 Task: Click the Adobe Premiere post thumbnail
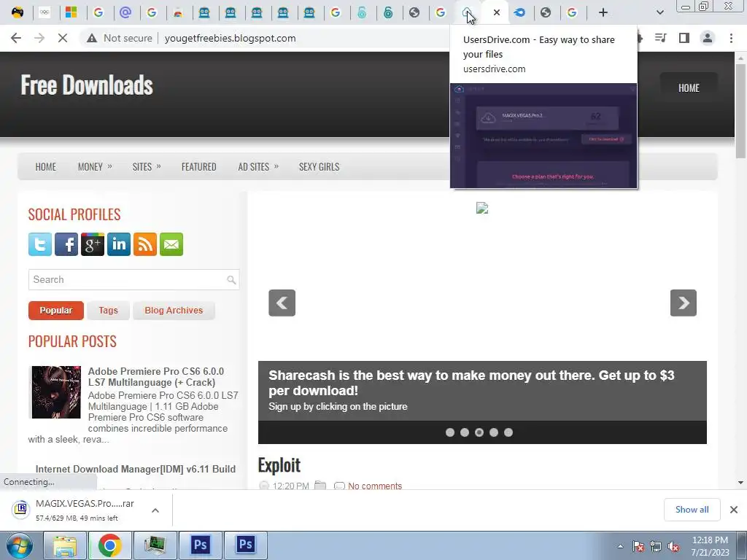click(x=56, y=392)
